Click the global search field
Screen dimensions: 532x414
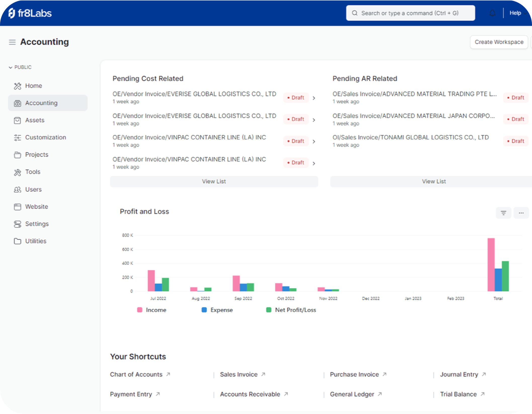click(410, 13)
